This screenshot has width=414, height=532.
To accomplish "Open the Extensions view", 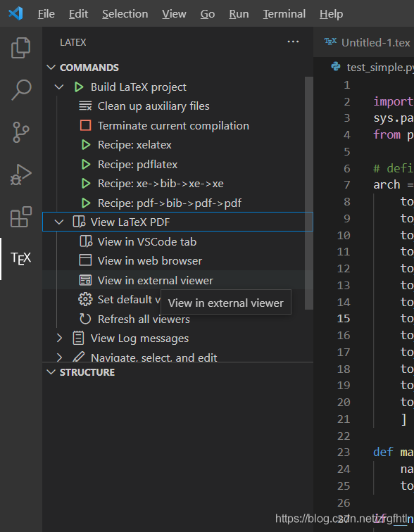I will point(20,217).
